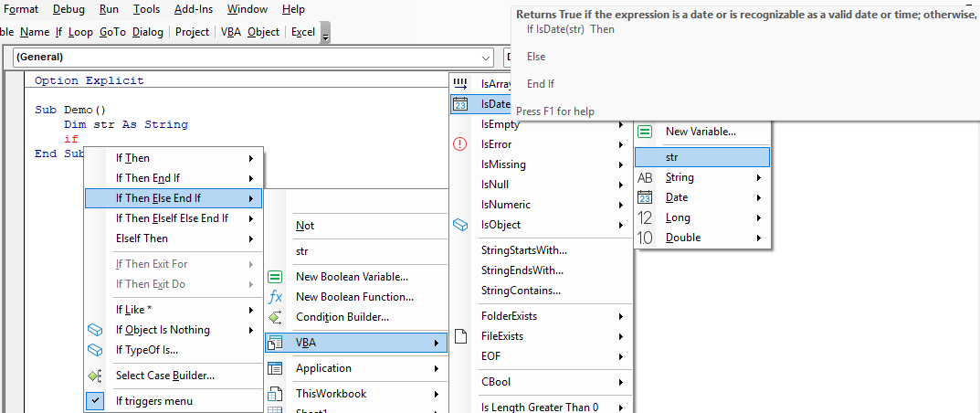This screenshot has height=413, width=980.
Task: Click the AB String type icon
Action: pos(645,177)
